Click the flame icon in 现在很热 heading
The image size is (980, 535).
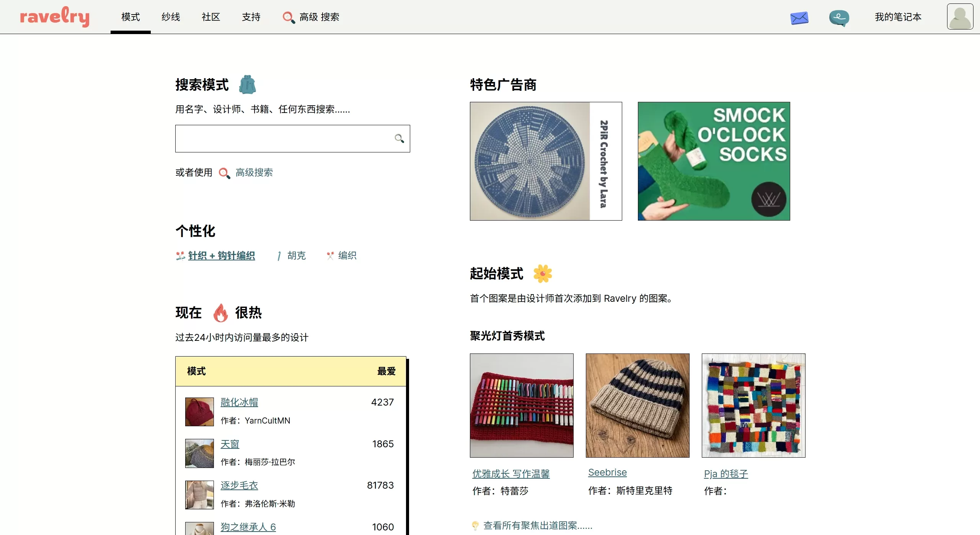220,313
